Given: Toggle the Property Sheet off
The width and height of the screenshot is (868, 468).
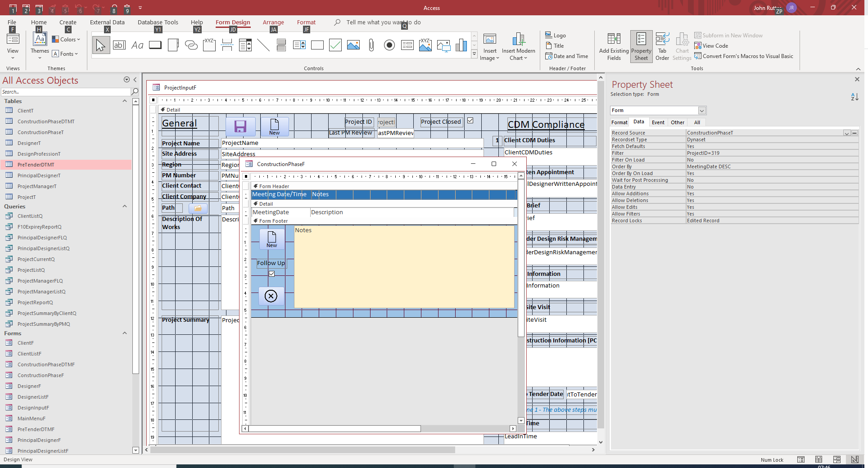Looking at the screenshot, I should (x=641, y=46).
